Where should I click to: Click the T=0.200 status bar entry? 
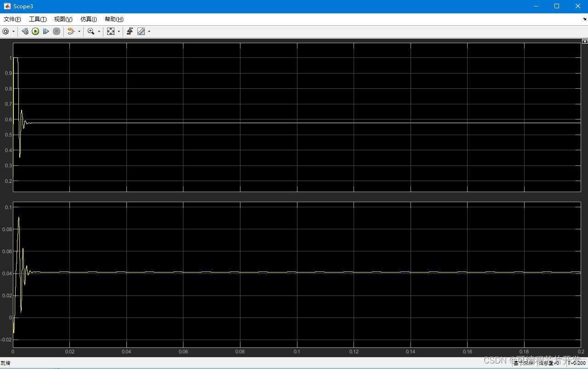tap(577, 363)
